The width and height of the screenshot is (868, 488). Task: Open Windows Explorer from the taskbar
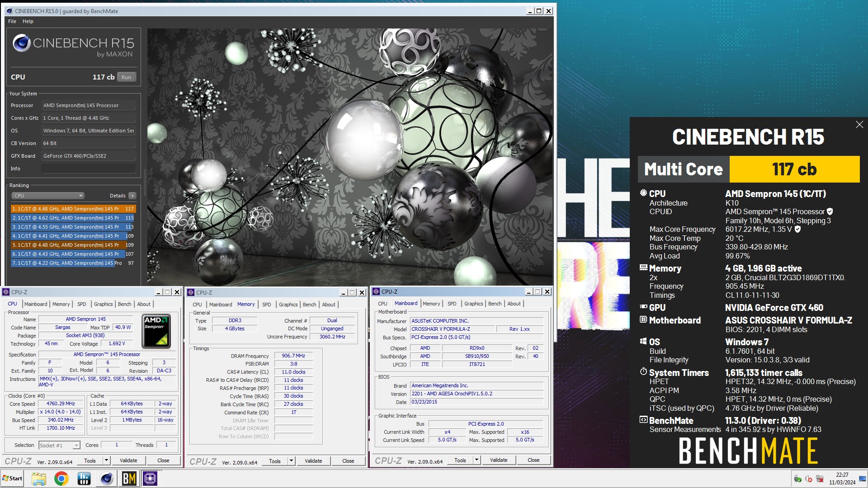click(39, 479)
